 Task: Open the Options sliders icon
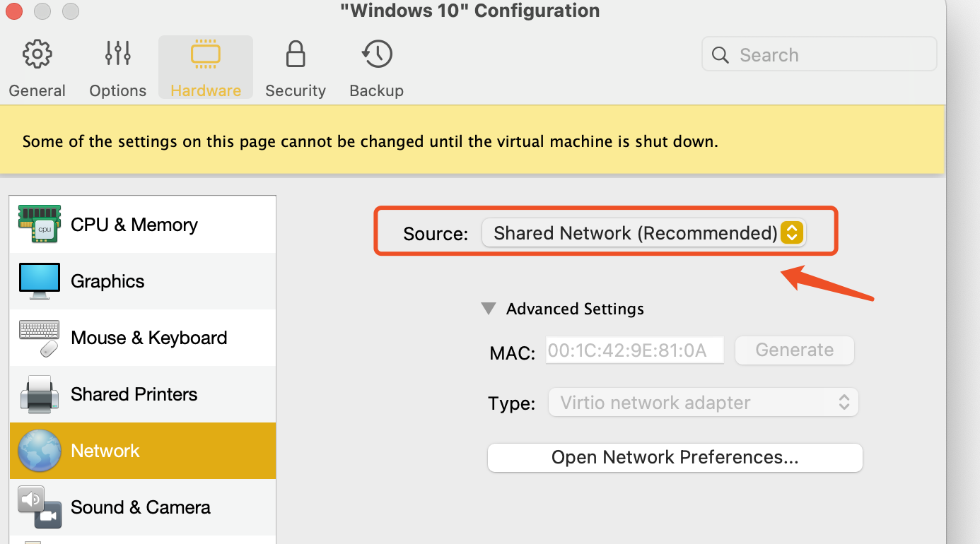coord(118,53)
